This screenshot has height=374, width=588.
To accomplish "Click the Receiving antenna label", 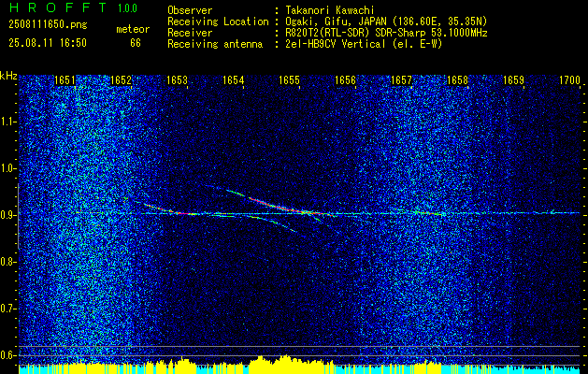I will point(215,44).
